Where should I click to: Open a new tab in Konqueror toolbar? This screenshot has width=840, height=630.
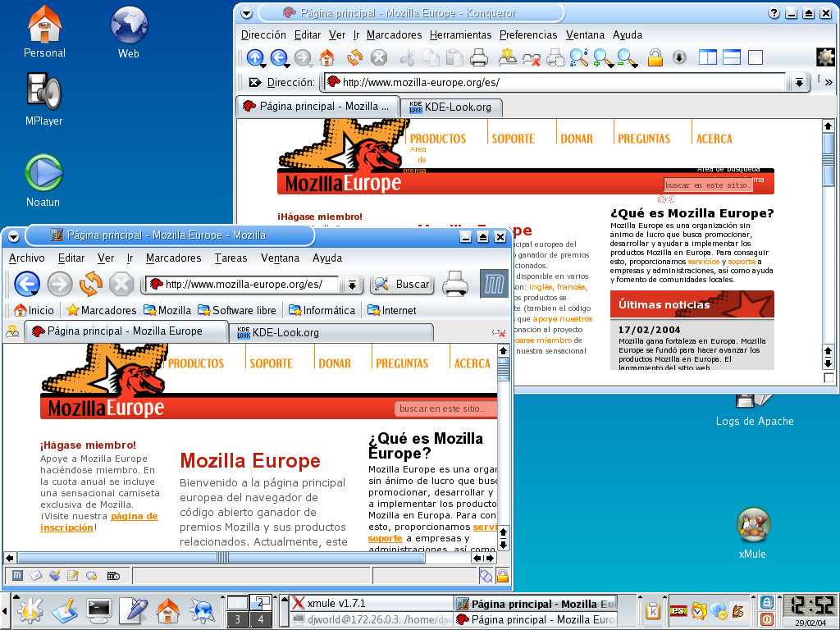click(507, 57)
